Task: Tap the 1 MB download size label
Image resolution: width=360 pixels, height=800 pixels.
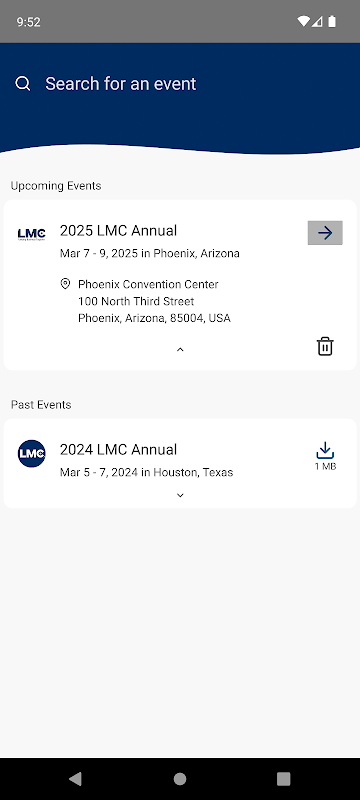Action: (x=325, y=466)
